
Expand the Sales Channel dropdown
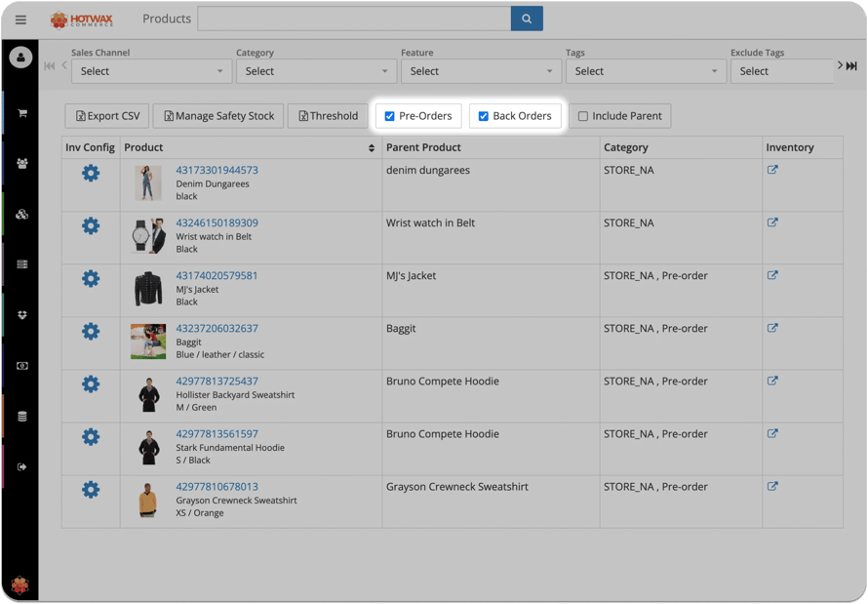coord(152,71)
